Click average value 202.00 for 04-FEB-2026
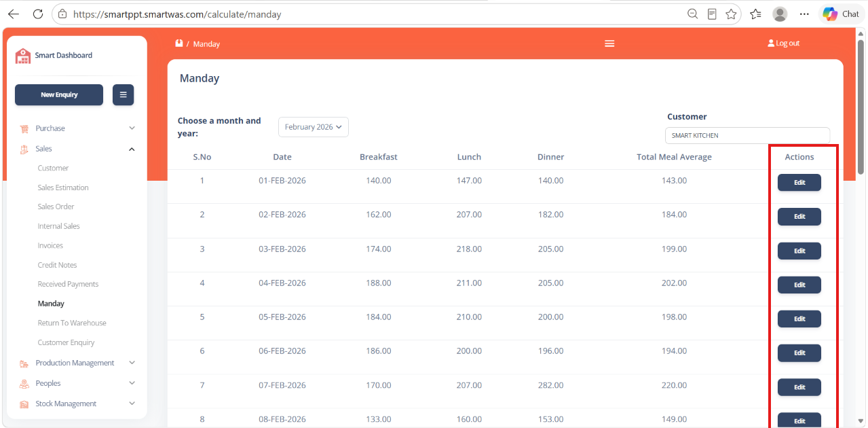This screenshot has height=428, width=868. tap(674, 283)
